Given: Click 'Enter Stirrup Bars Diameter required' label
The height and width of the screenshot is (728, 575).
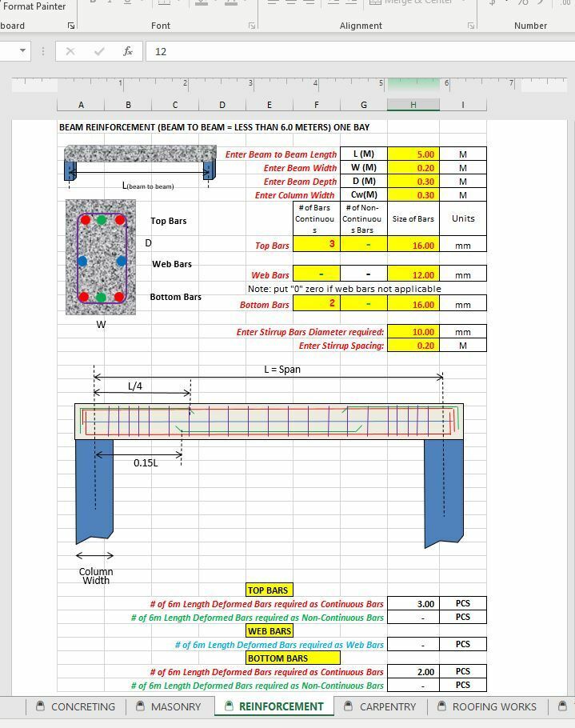Looking at the screenshot, I should 310,332.
